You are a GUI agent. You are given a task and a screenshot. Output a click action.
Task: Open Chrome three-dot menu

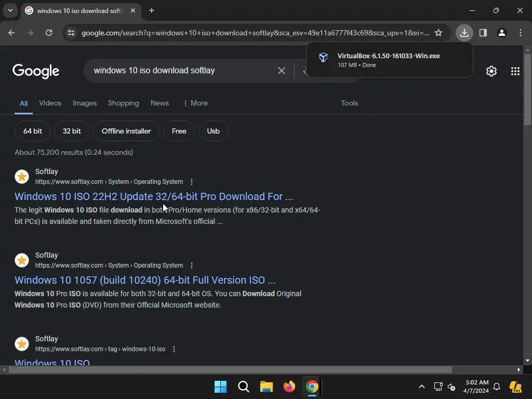click(x=521, y=33)
